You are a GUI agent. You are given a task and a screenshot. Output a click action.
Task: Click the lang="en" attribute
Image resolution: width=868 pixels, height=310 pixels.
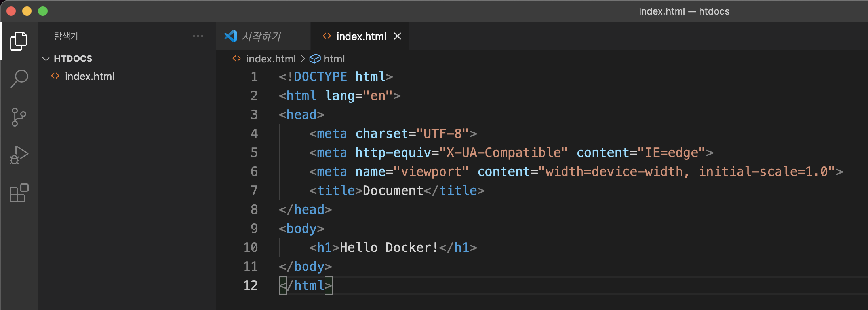click(x=359, y=96)
